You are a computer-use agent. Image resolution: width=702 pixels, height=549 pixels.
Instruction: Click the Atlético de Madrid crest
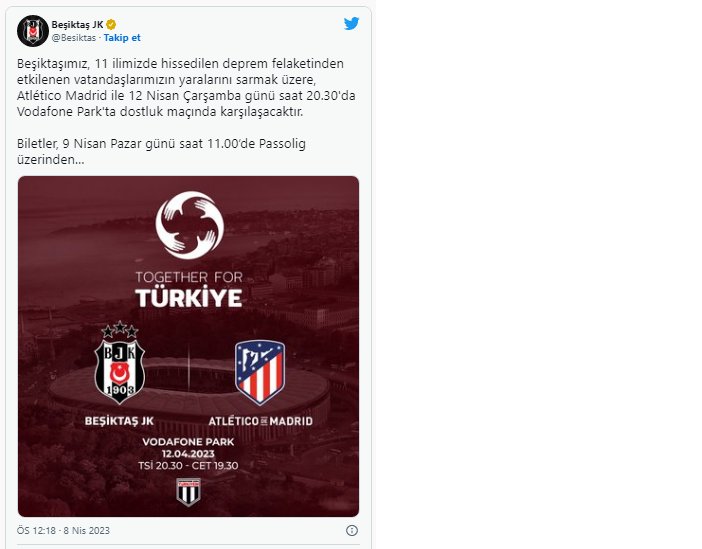coord(260,372)
